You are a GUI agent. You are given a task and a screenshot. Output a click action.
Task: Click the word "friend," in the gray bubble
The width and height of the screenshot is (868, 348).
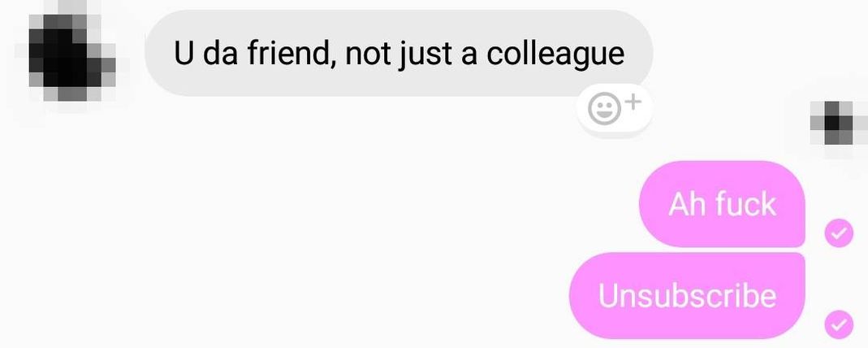[x=291, y=54]
